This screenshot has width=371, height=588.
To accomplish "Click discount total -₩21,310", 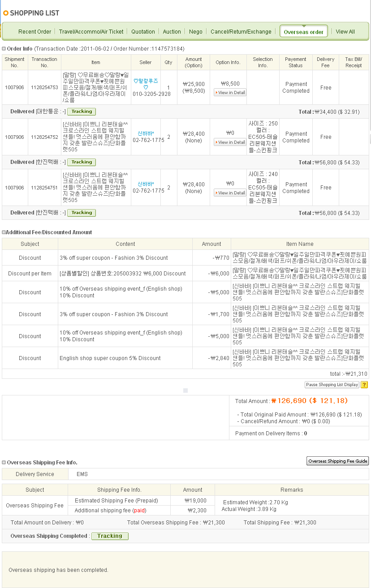I will pos(355,374).
